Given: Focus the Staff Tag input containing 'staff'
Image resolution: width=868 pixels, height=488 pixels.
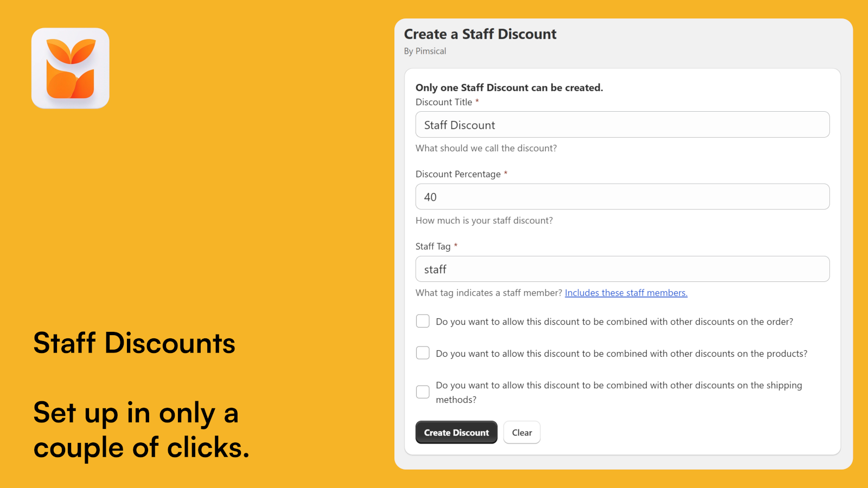Looking at the screenshot, I should [x=622, y=269].
